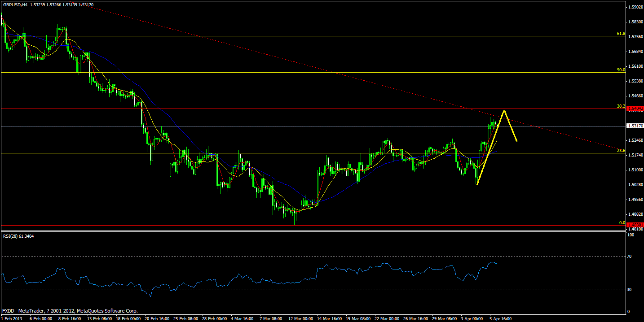
Task: Click the 1.51740 price scale value
Action: tap(636, 155)
